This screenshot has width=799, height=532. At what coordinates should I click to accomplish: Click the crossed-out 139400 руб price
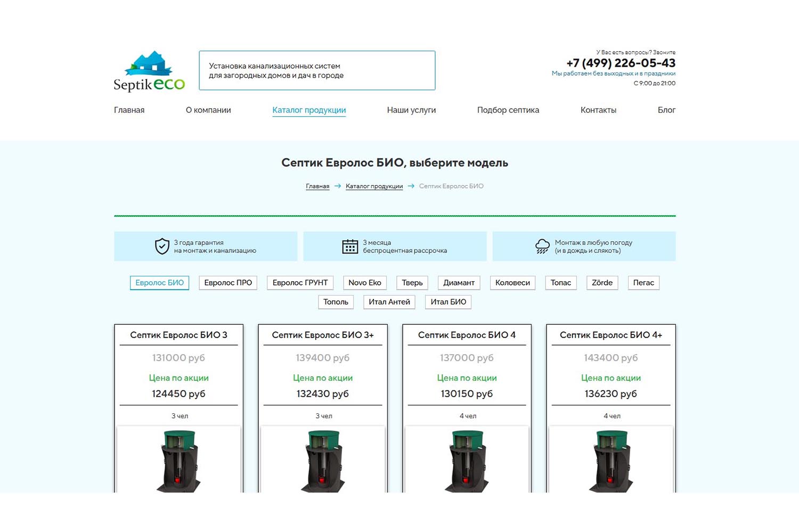[323, 358]
